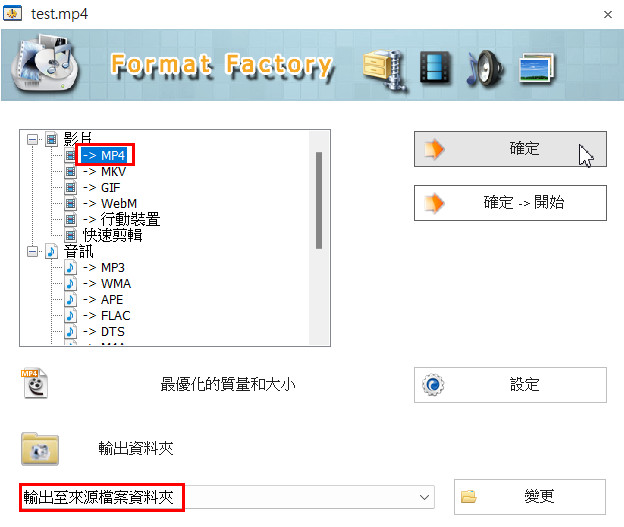
Task: Click the format list vertical scrollbar
Action: pyautogui.click(x=319, y=238)
